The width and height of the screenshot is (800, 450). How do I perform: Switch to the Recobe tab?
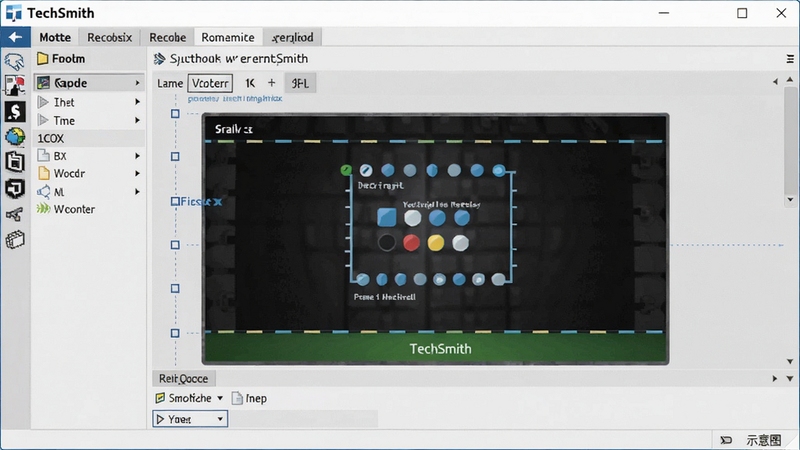click(x=167, y=37)
